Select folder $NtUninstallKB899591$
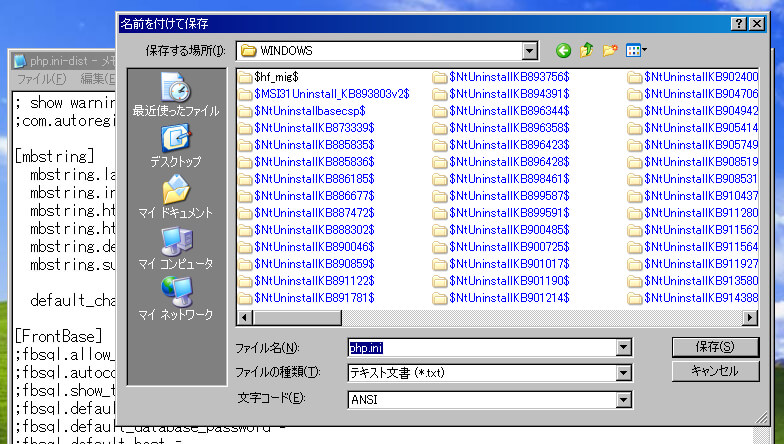Image resolution: width=784 pixels, height=444 pixels. (x=502, y=213)
